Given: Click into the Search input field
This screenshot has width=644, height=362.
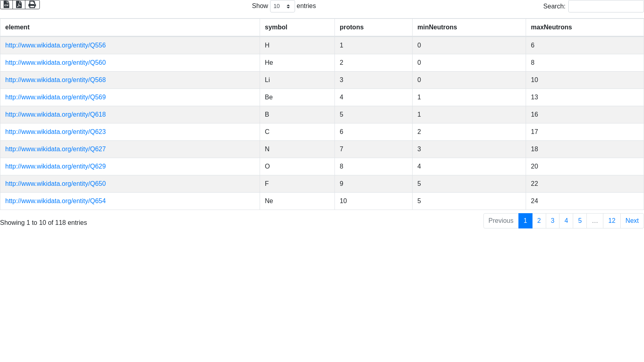Looking at the screenshot, I should (606, 6).
